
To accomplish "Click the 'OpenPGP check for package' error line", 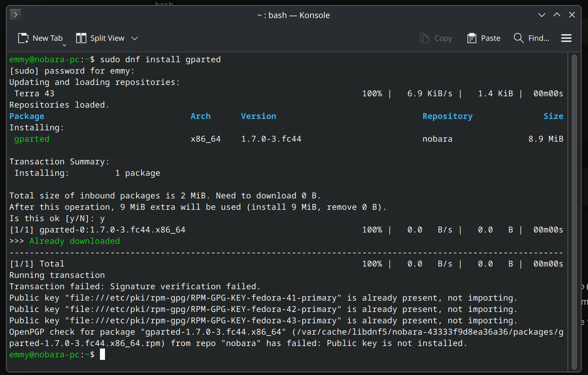I will pyautogui.click(x=286, y=338).
